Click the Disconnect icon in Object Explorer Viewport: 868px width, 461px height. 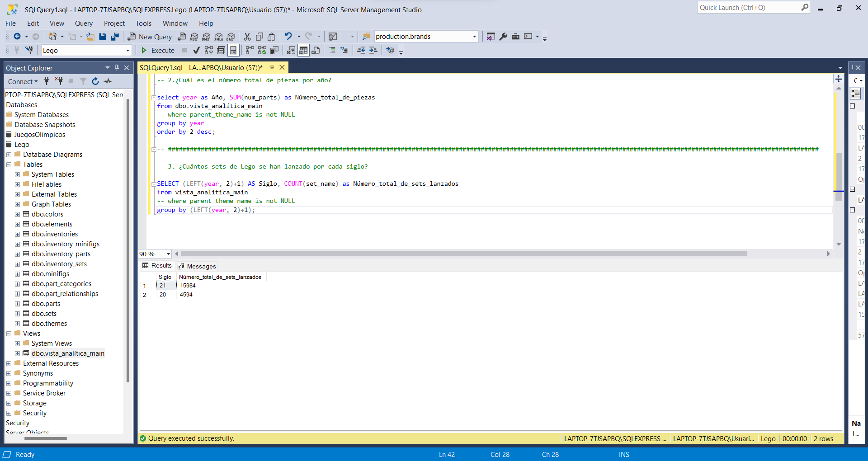tap(59, 81)
